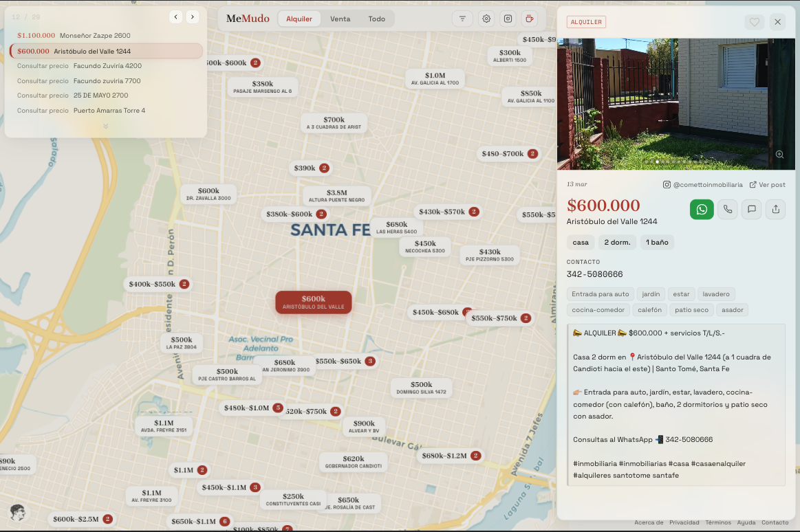
Task: Go to previous listing with left chevron
Action: (175, 16)
